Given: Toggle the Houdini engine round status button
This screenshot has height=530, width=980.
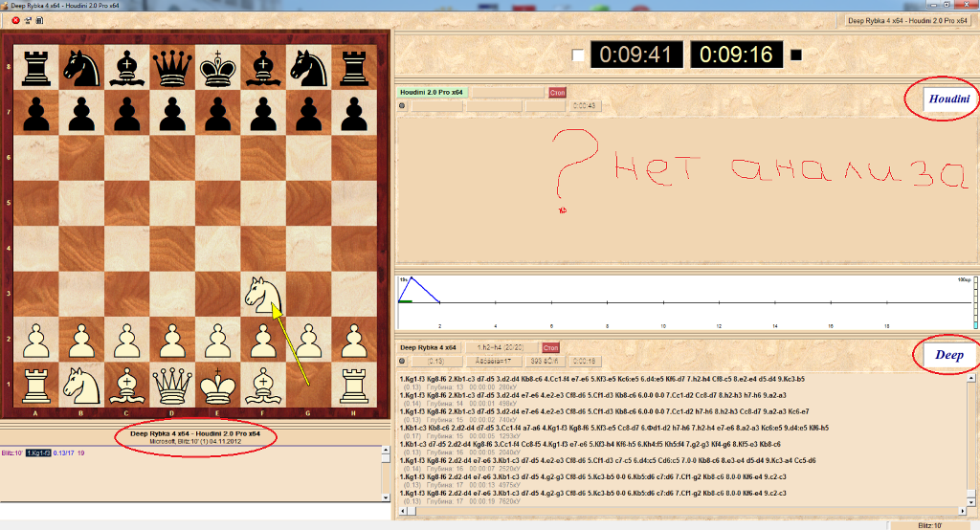Looking at the screenshot, I should [x=403, y=105].
